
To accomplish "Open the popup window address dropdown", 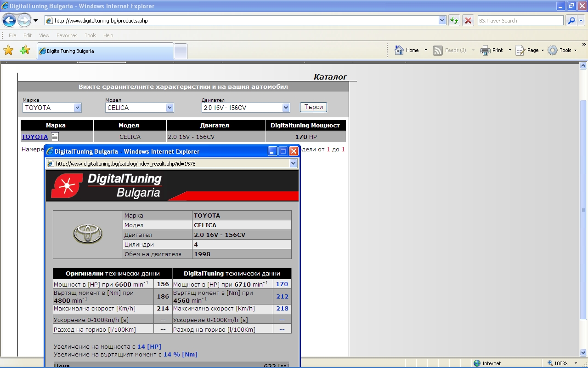I will 294,163.
